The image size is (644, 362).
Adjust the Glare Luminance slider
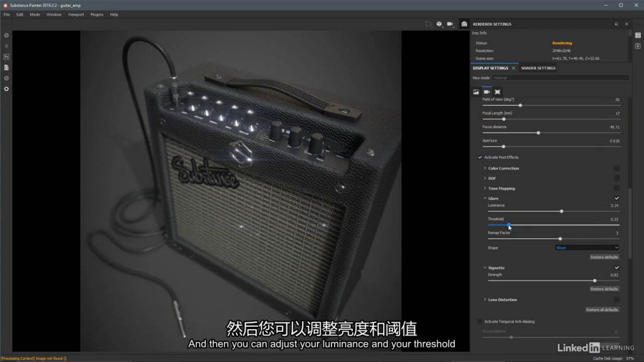point(553,211)
